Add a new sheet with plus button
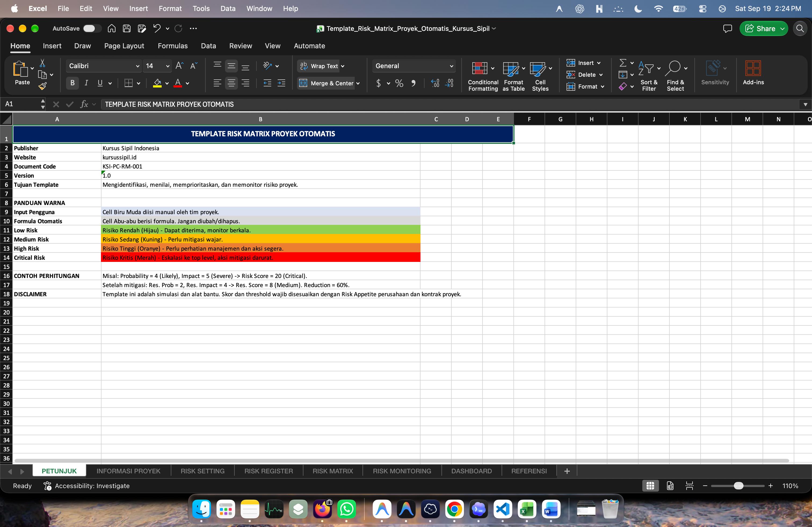Viewport: 812px width, 527px height. [567, 471]
